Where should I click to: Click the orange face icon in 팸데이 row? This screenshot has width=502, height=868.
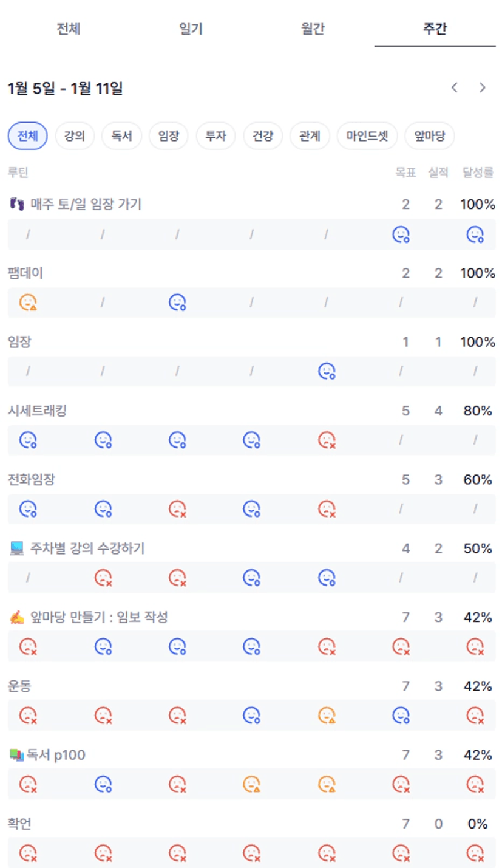coord(28,302)
